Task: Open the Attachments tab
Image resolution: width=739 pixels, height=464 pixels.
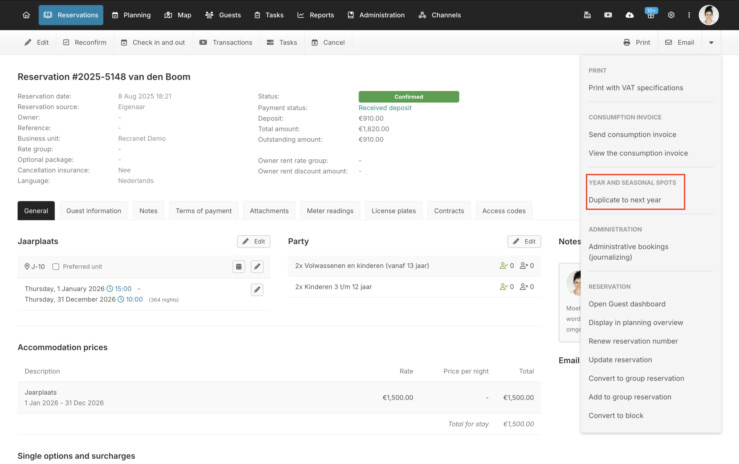Action: [269, 211]
